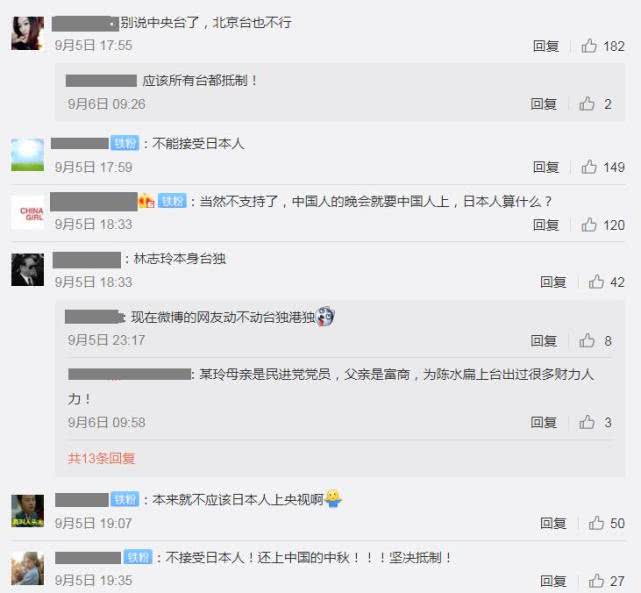Reply to the 17:55 comment
Image resolution: width=641 pixels, height=593 pixels.
tap(546, 46)
